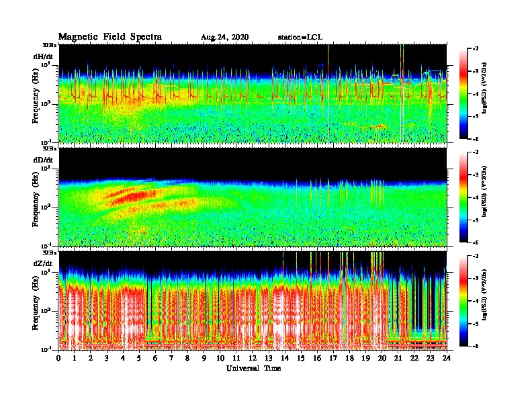This screenshot has height=411, width=532.
Task: Click the x-axis tick label "20"
Action: coord(382,358)
